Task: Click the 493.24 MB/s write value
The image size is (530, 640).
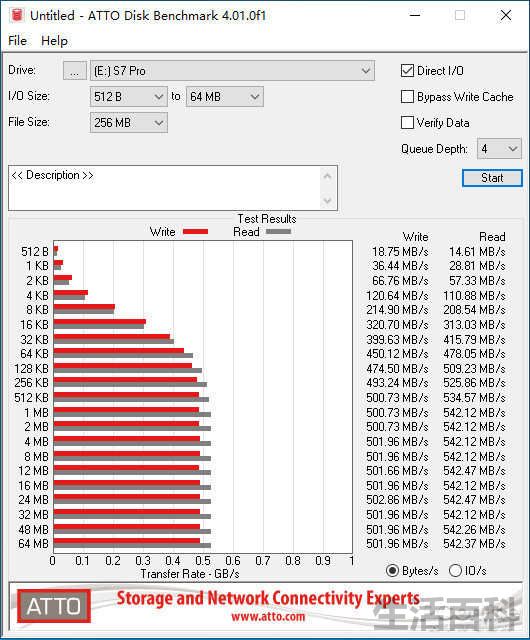Action: click(x=397, y=383)
